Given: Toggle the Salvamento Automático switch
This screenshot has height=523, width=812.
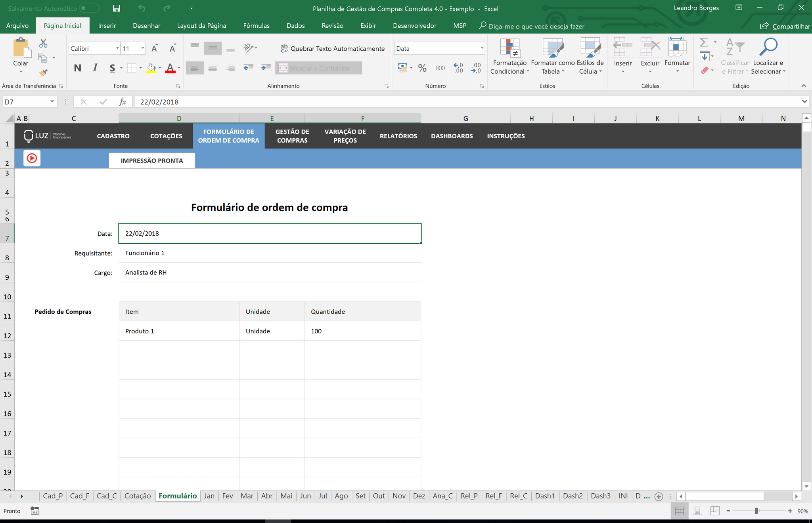Looking at the screenshot, I should 89,8.
